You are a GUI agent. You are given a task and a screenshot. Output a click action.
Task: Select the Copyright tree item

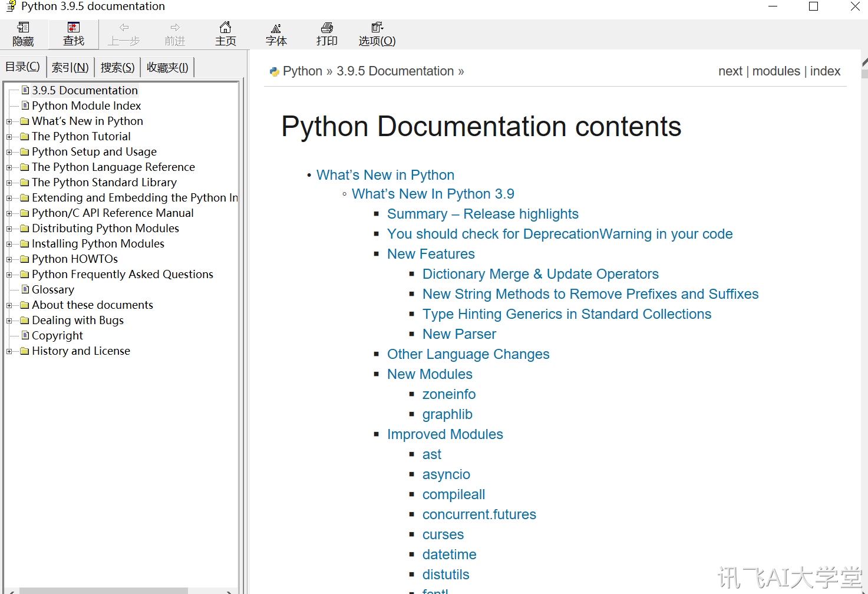[57, 335]
